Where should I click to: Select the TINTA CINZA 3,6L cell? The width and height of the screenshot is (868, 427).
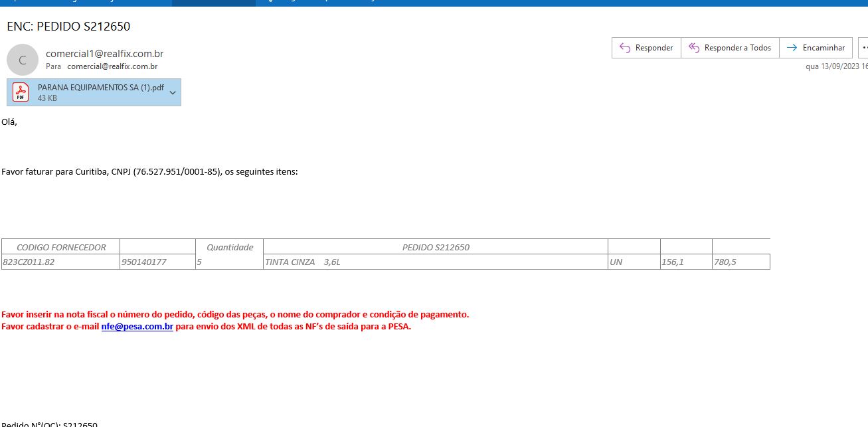point(303,262)
